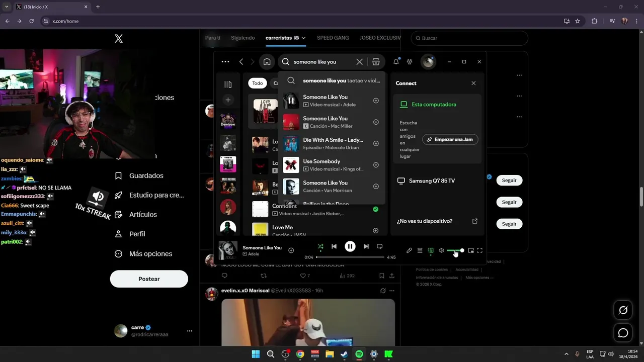Click X logo at top of sidebar
Viewport: 644px width, 362px height.
[x=119, y=39]
